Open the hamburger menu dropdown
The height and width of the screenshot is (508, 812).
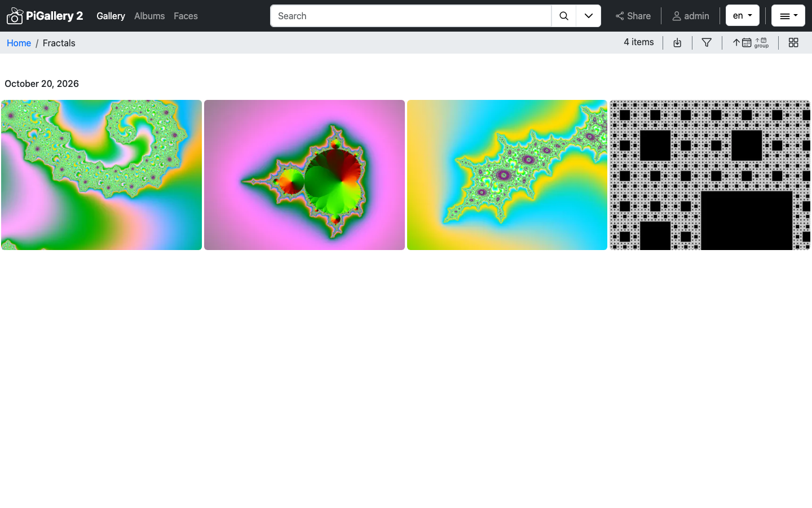point(788,16)
